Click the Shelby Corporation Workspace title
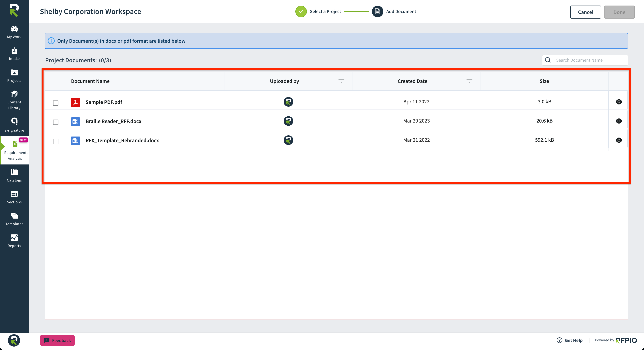The width and height of the screenshot is (644, 350). [x=90, y=11]
